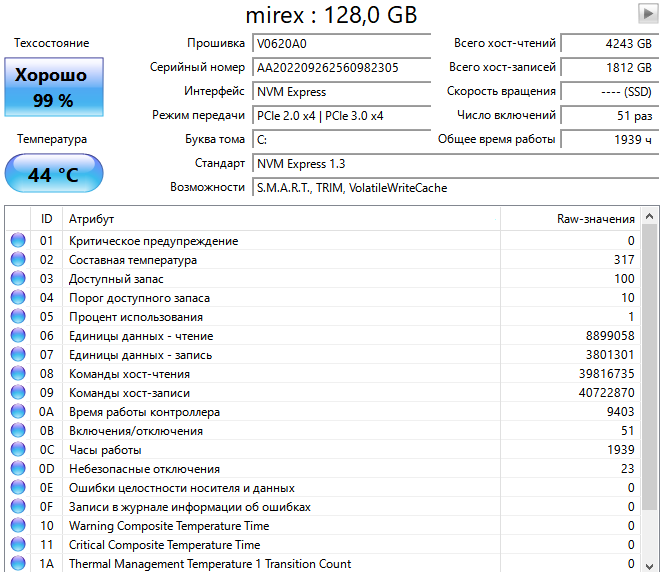This screenshot has height=572, width=663.
Task: Click the ID column header
Action: pyautogui.click(x=46, y=219)
